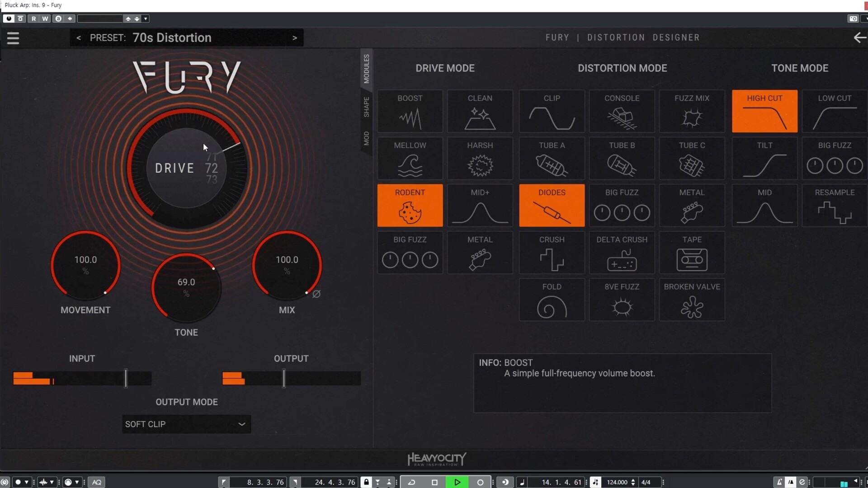Click the host preset name field
The height and width of the screenshot is (488, 868).
(100, 19)
